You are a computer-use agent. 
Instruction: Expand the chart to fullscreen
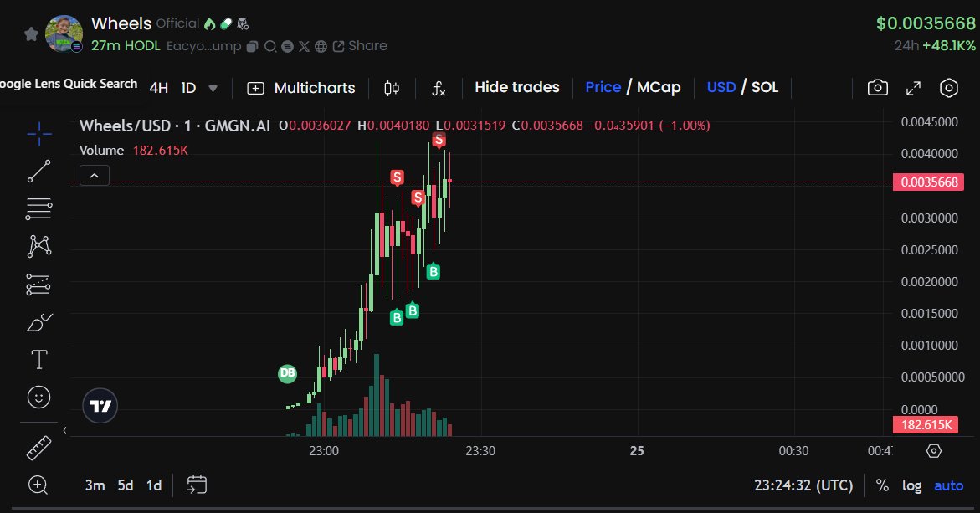click(913, 88)
